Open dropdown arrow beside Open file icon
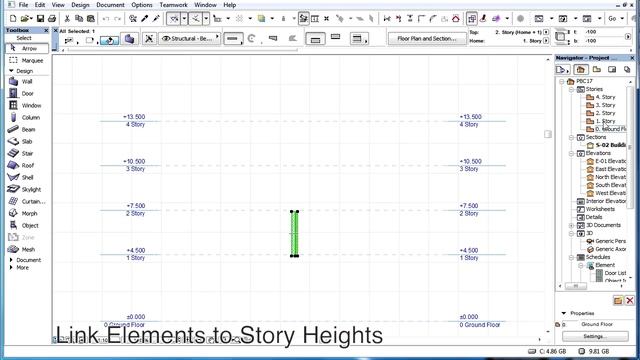Viewport: 640px width, 360px height. tap(31, 18)
